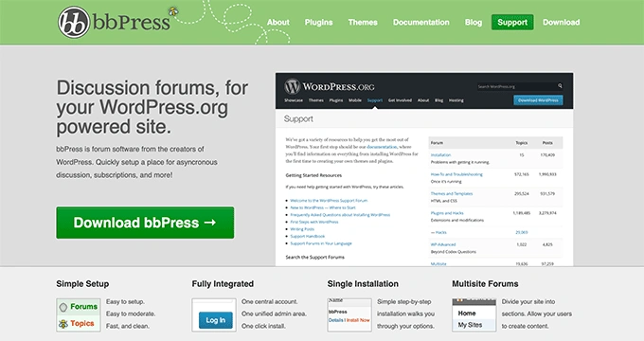Click the Download WordPress button in screenshot
Image resolution: width=644 pixels, height=341 pixels.
(538, 100)
